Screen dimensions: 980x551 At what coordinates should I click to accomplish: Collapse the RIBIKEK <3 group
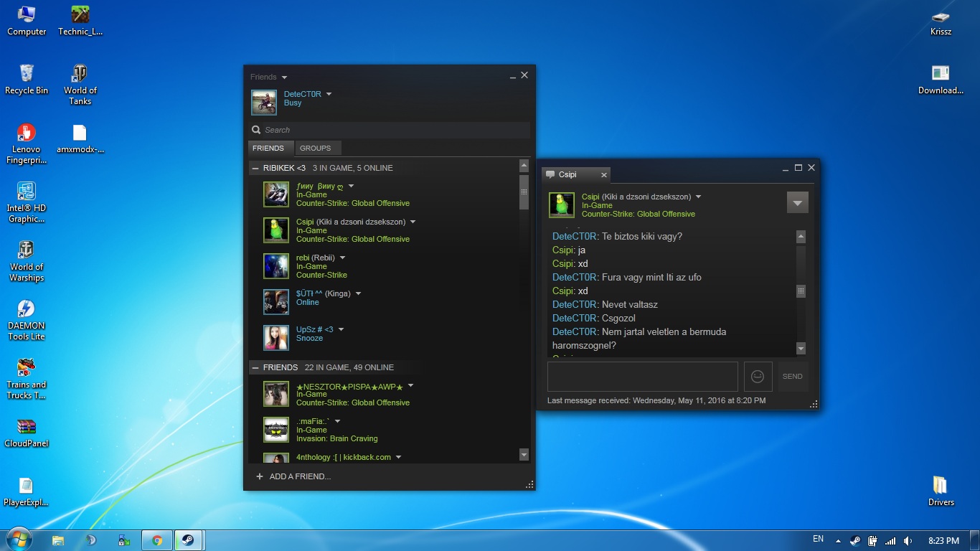(x=255, y=168)
